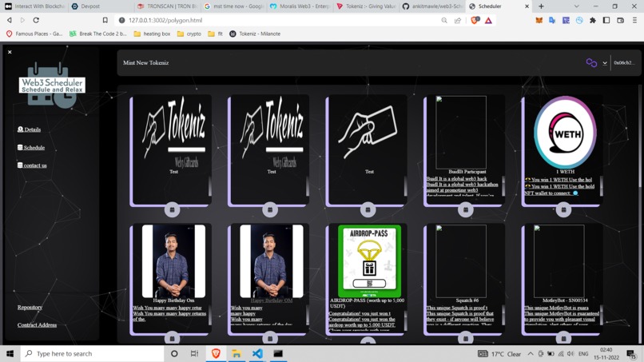This screenshot has width=644, height=362.
Task: Switch to the Tokeniz Giving Value tab
Action: [367, 6]
